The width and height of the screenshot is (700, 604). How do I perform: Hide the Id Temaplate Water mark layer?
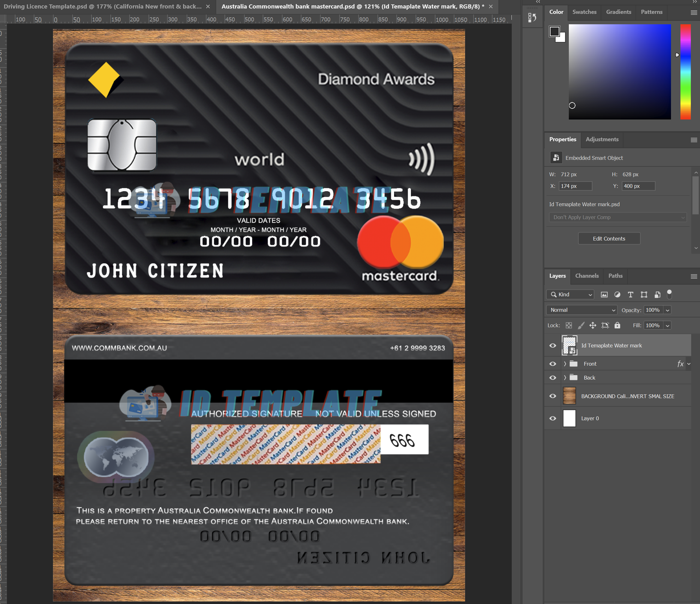(x=553, y=346)
